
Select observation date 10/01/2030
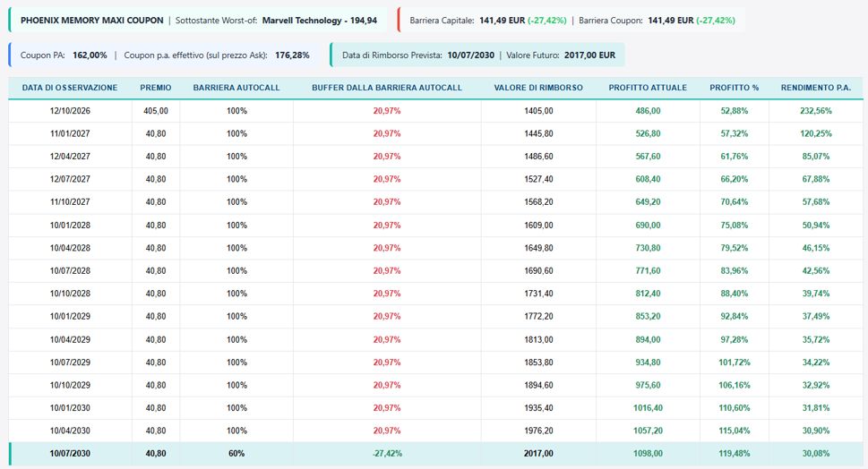pyautogui.click(x=70, y=407)
